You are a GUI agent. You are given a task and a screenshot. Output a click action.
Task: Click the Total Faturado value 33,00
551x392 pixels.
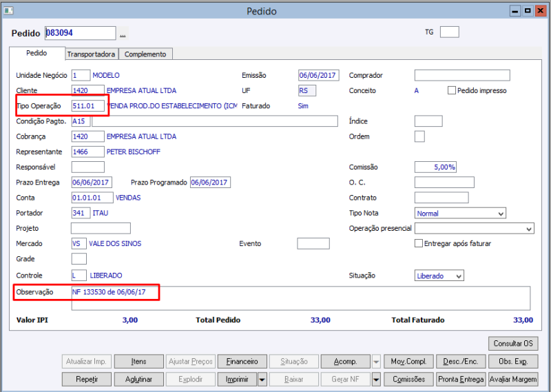(523, 320)
